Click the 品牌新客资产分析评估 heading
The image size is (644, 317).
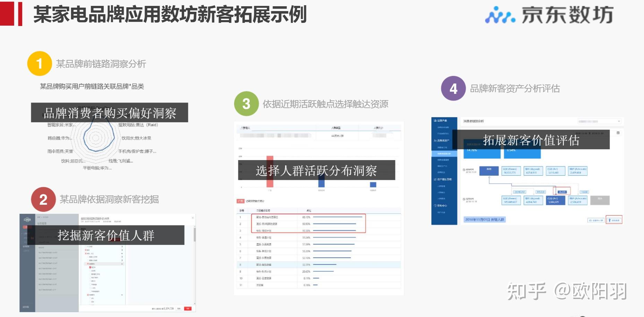pos(515,89)
